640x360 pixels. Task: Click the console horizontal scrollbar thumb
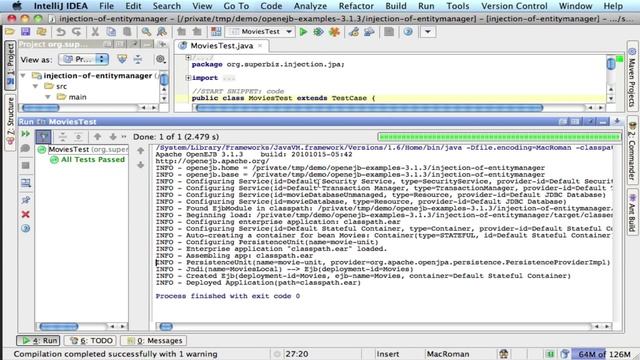[166, 326]
